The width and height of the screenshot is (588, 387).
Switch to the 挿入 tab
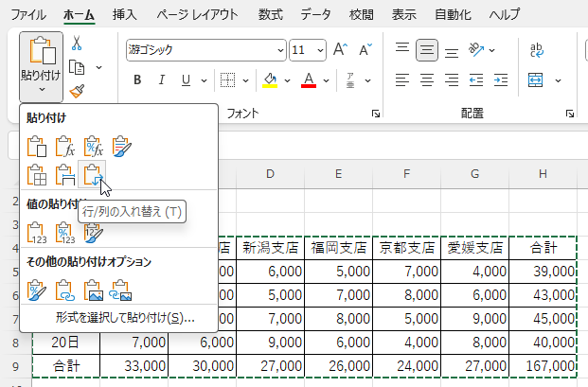123,14
